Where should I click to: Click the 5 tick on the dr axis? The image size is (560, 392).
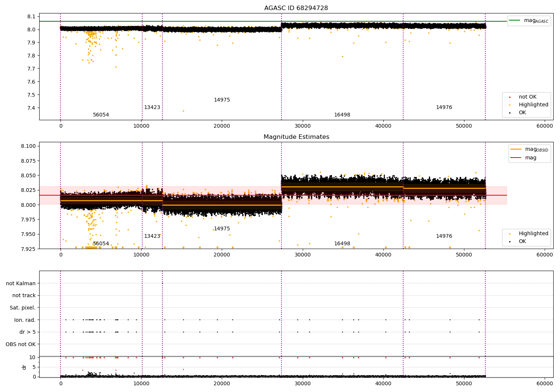pyautogui.click(x=34, y=367)
